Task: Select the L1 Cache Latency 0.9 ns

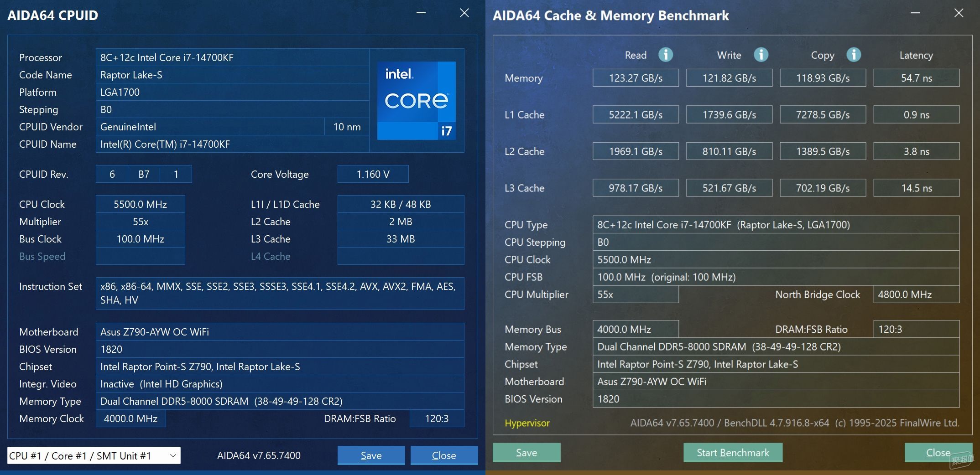Action: pos(916,114)
